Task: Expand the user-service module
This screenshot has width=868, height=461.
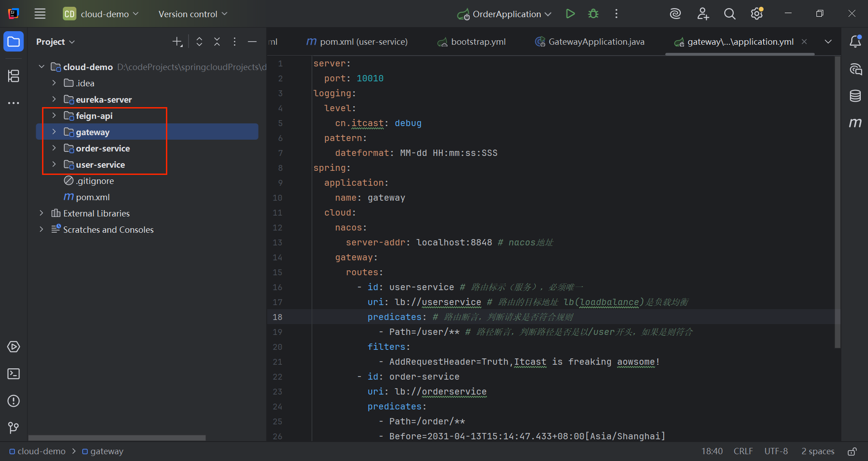Action: pyautogui.click(x=54, y=165)
